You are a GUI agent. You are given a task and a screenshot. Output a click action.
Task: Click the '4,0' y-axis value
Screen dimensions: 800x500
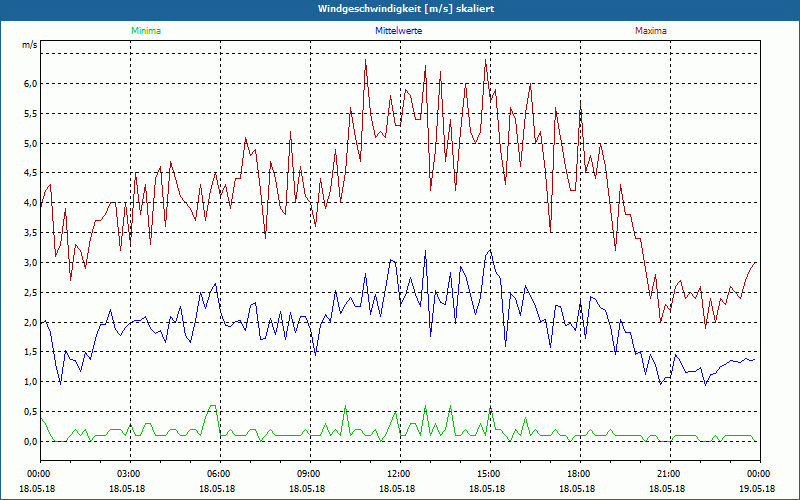click(x=31, y=203)
